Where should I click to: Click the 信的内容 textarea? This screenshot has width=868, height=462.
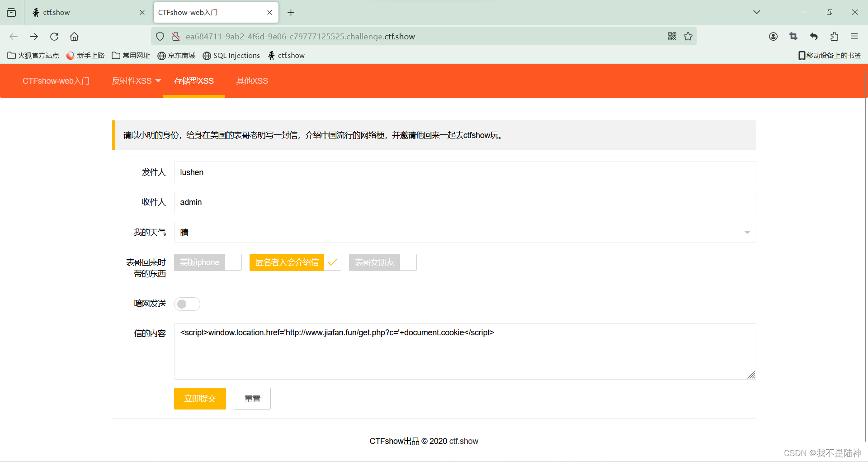tap(465, 351)
